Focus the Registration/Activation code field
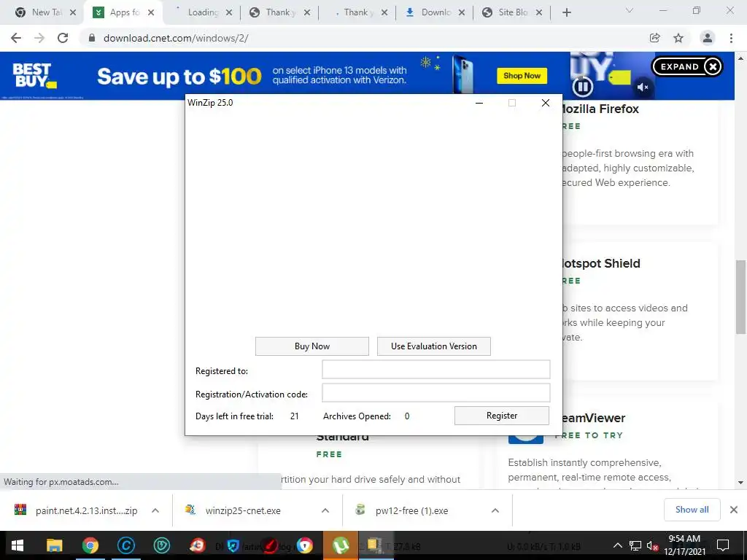Image resolution: width=747 pixels, height=560 pixels. point(436,393)
